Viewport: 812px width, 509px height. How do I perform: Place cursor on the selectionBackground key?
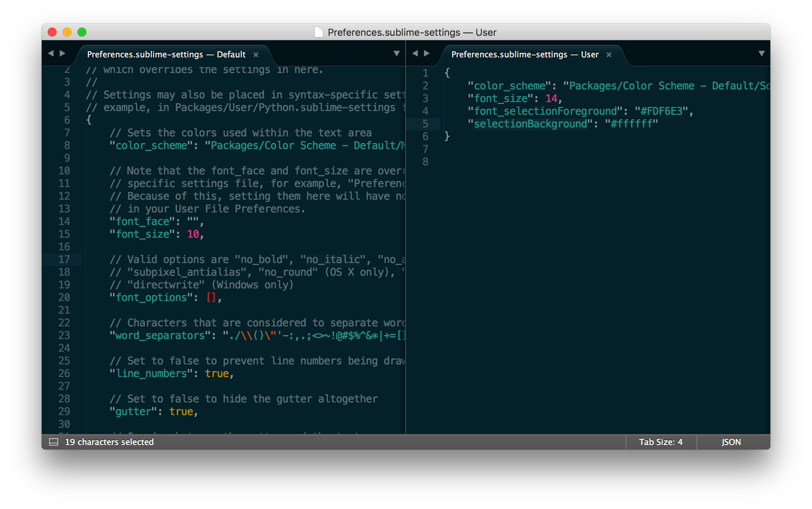[x=530, y=124]
